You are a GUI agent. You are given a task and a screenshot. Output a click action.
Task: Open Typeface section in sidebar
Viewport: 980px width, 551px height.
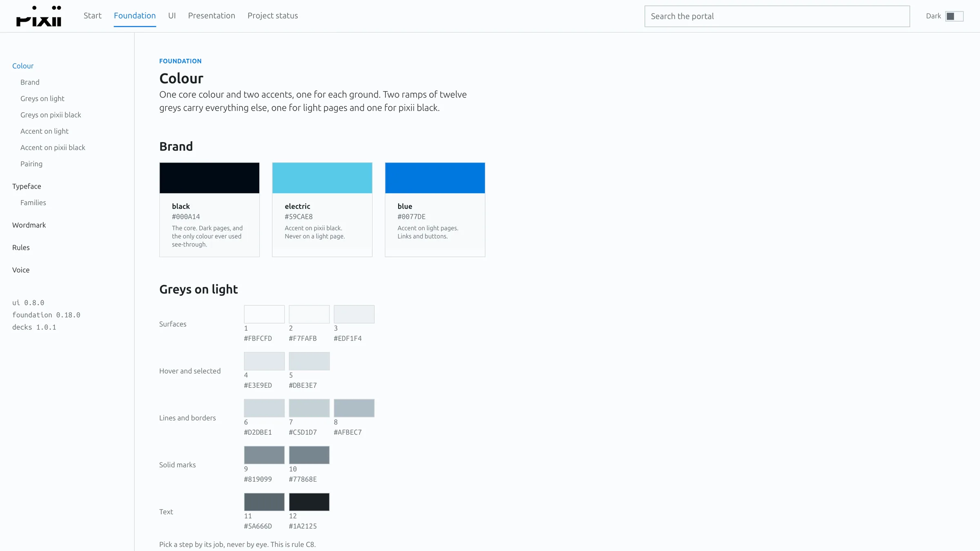click(27, 186)
